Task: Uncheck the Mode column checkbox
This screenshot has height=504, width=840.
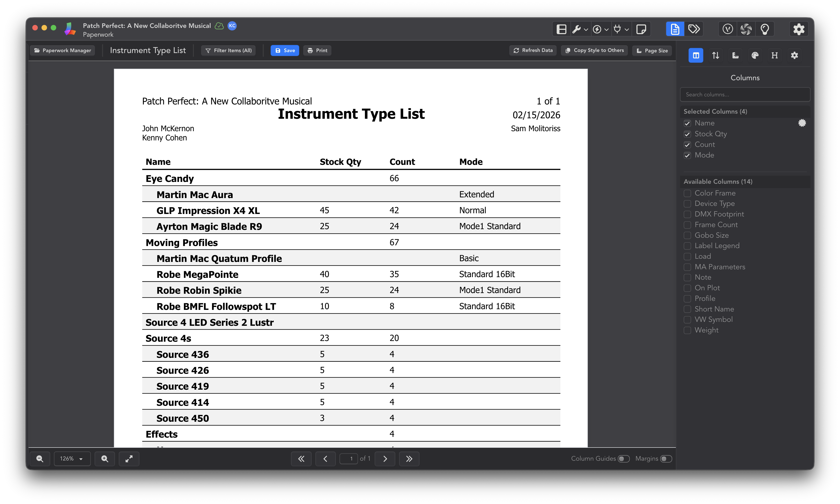Action: point(687,155)
